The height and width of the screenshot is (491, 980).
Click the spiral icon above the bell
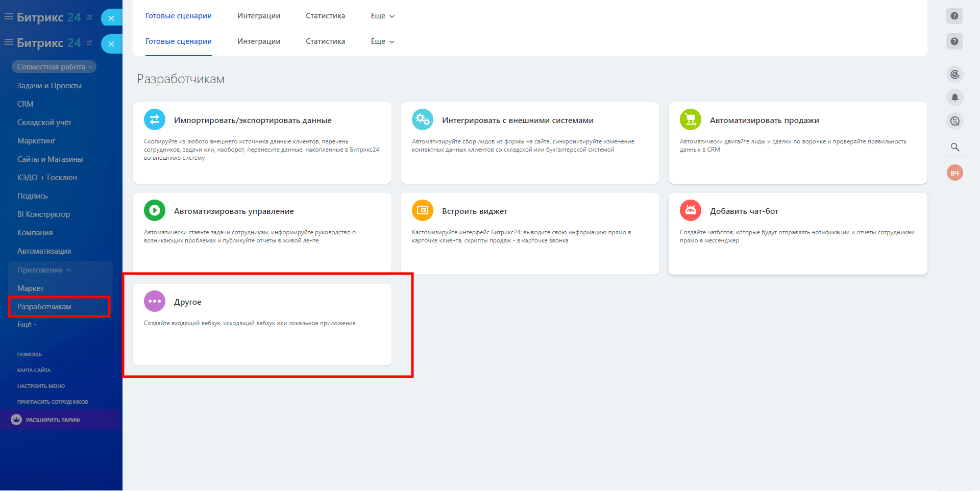pos(955,75)
